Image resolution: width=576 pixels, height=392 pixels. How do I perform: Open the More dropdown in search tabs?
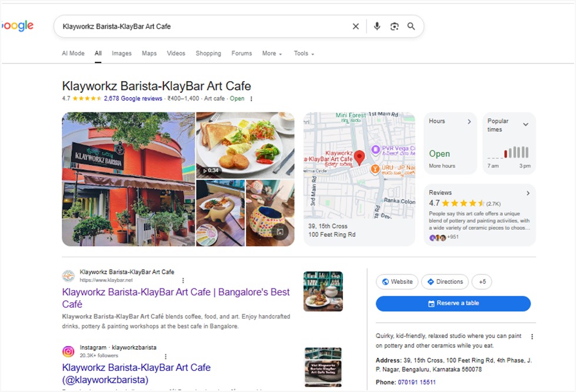point(272,53)
